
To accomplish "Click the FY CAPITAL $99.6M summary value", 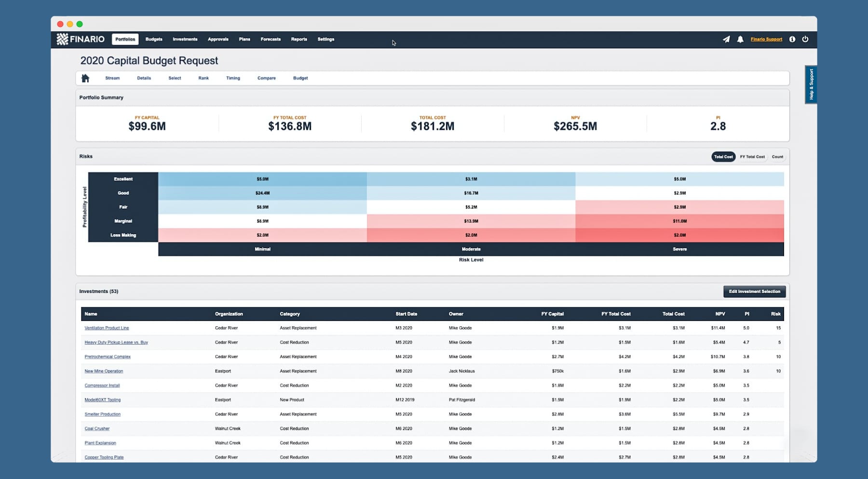I will tap(147, 126).
